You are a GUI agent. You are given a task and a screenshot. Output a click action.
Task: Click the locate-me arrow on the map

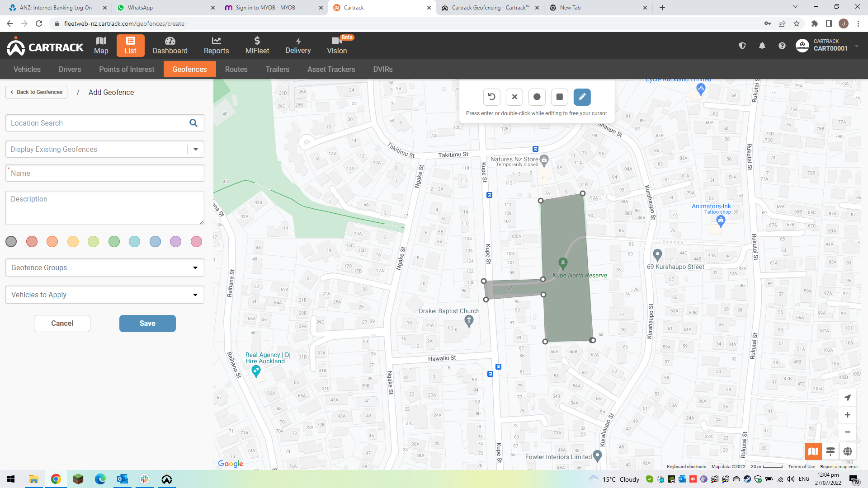click(847, 398)
